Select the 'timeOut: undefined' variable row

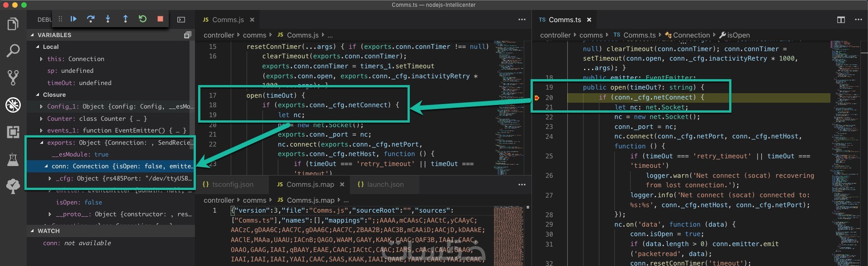pos(111,83)
